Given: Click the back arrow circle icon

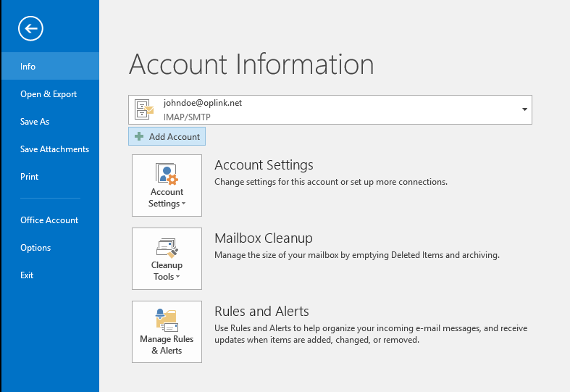Looking at the screenshot, I should pos(30,28).
